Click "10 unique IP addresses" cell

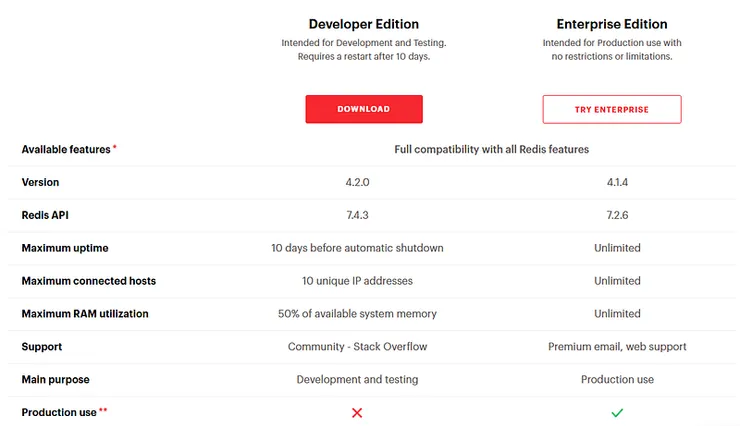[x=357, y=281]
